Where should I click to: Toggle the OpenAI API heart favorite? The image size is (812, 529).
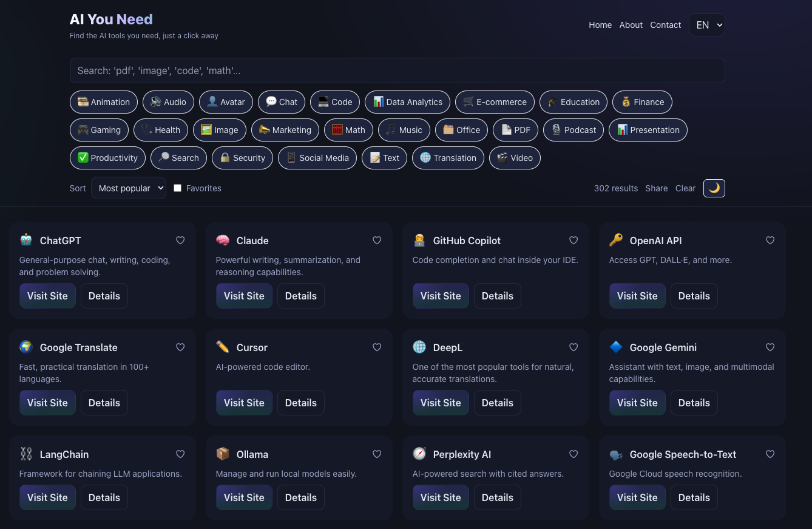770,241
